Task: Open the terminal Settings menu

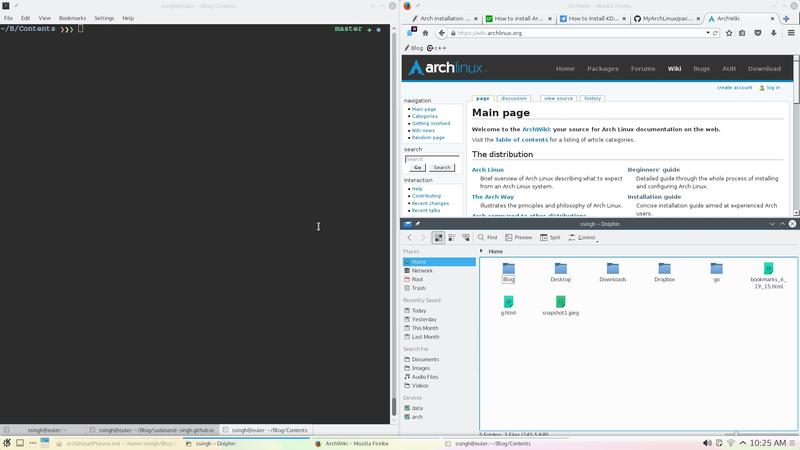Action: (x=104, y=18)
